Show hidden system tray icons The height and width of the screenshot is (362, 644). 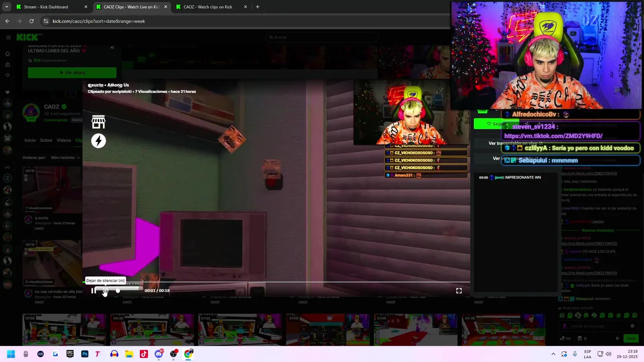tap(553, 354)
